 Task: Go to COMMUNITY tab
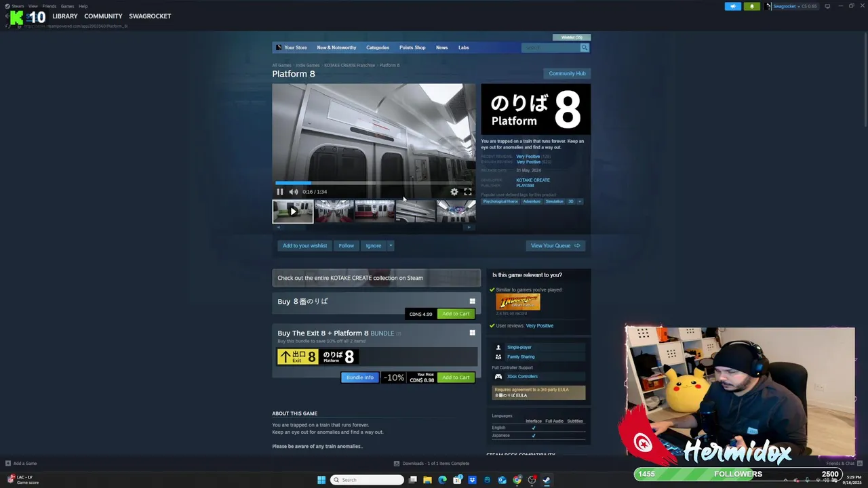(103, 16)
